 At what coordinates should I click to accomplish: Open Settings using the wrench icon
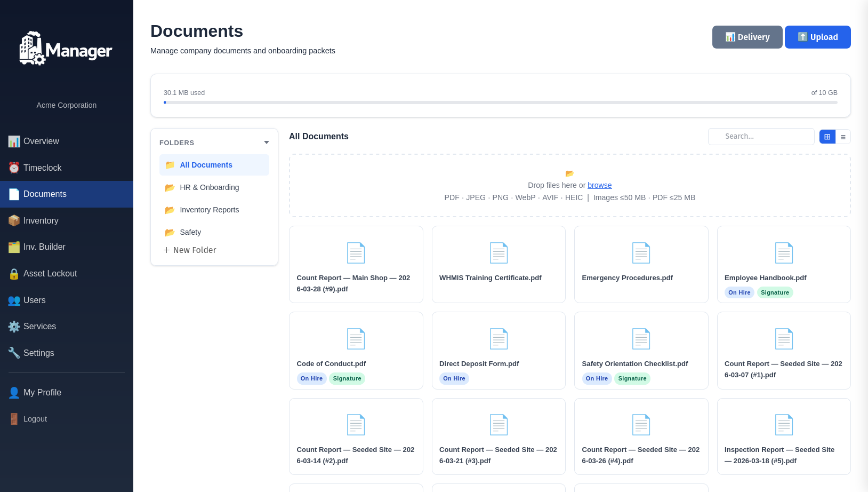(14, 353)
